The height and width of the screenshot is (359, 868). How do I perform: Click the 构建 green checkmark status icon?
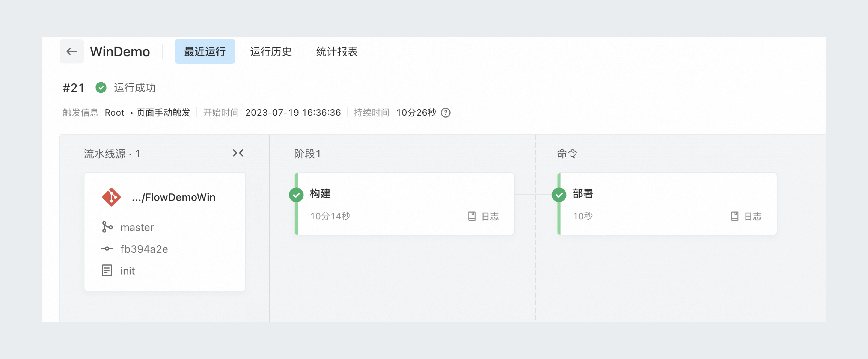pyautogui.click(x=296, y=195)
